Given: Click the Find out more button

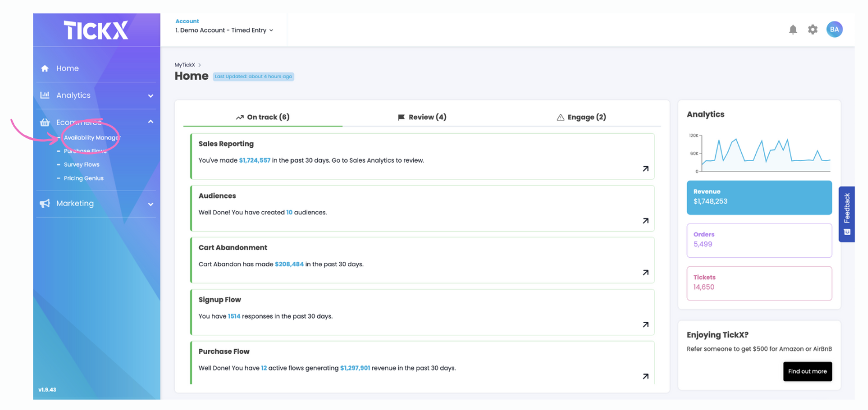Looking at the screenshot, I should [x=807, y=371].
